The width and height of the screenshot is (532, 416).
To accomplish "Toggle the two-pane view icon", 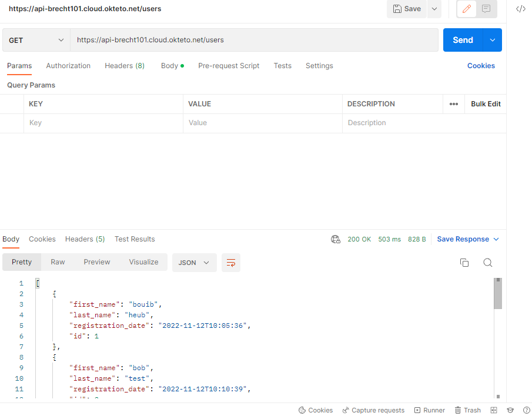I will click(493, 410).
